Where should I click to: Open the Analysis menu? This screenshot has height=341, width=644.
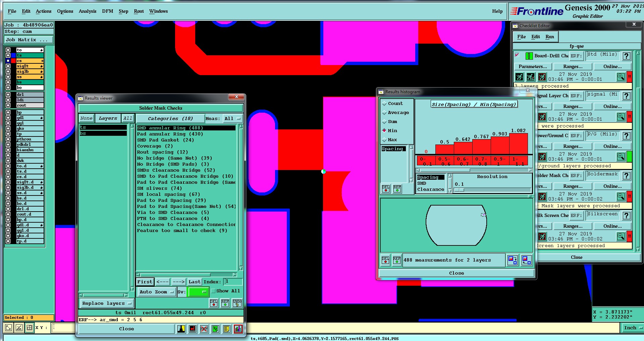coord(88,11)
